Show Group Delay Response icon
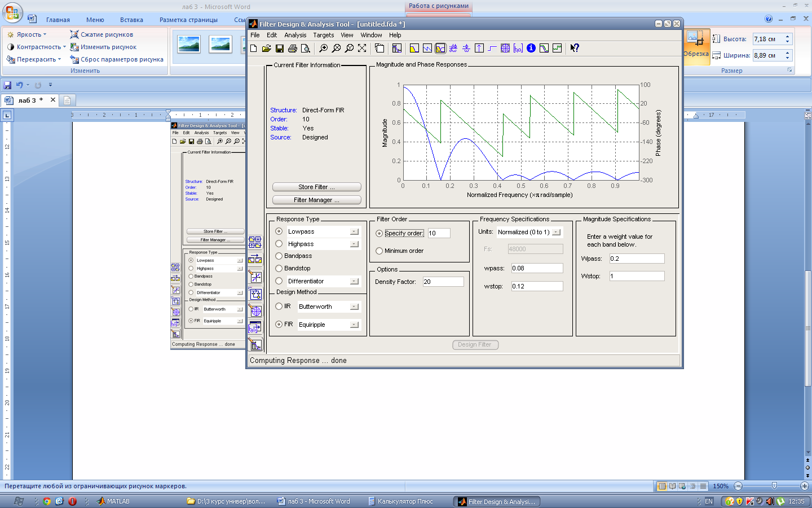This screenshot has height=508, width=812. coord(453,49)
